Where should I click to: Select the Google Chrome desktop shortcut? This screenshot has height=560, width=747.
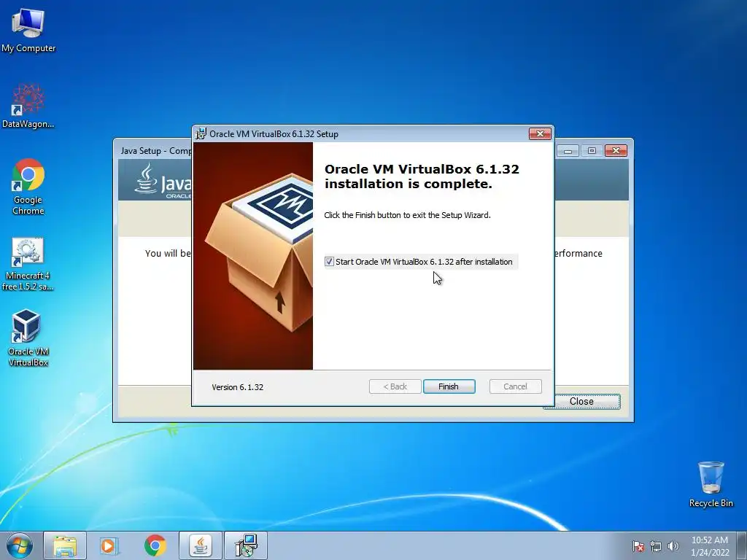coord(28,187)
